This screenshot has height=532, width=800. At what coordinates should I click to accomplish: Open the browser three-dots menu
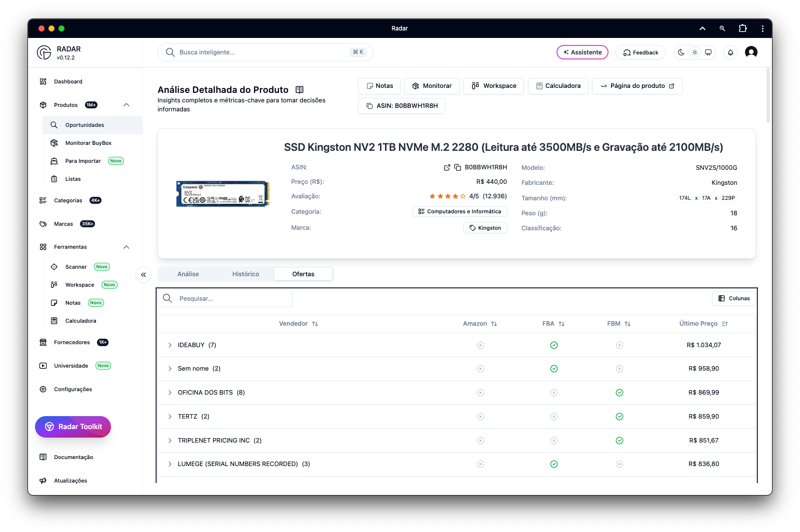pos(762,28)
